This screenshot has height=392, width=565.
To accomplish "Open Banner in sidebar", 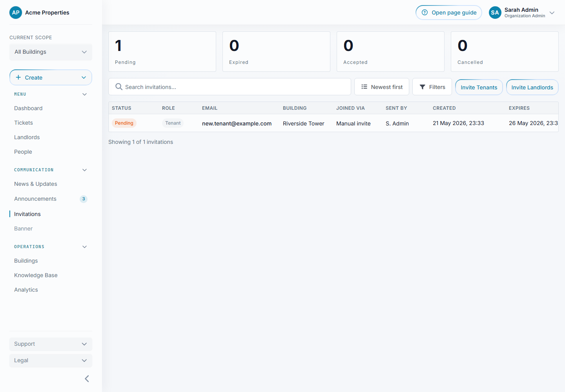I will (x=24, y=229).
